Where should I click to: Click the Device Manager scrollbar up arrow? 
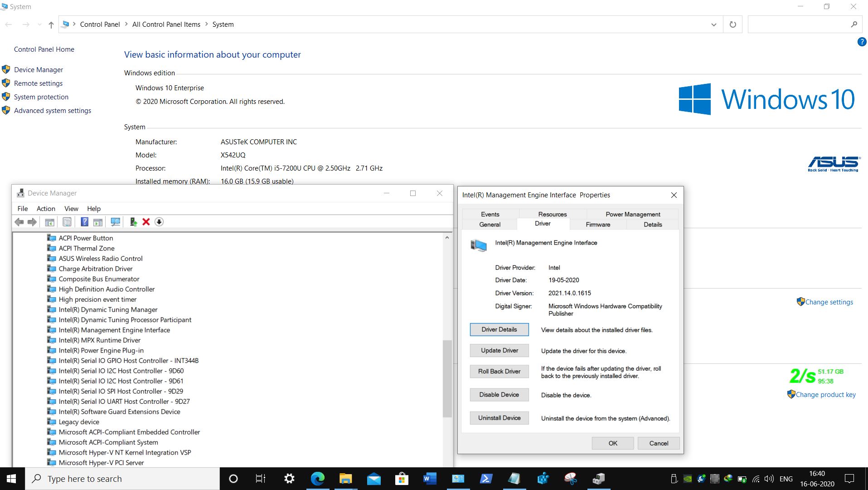coord(447,238)
